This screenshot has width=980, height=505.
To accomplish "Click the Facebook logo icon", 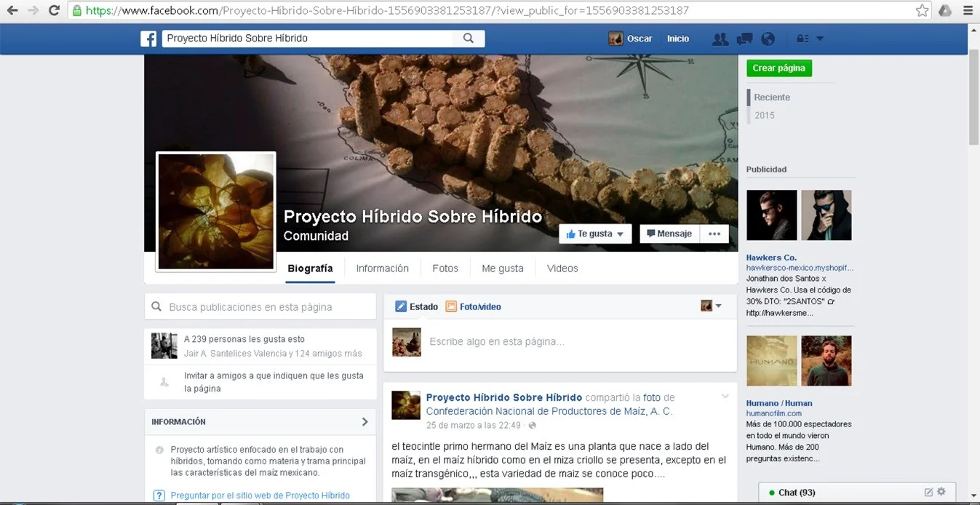I will tap(148, 39).
